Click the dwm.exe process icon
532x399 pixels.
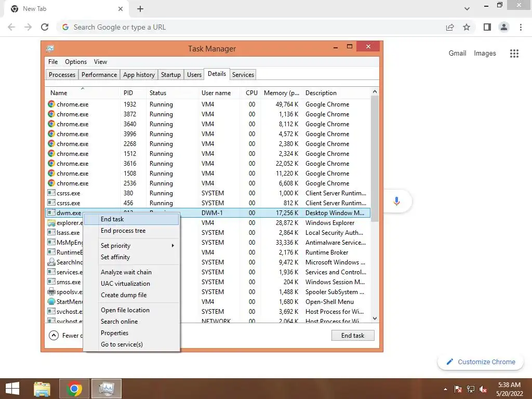pyautogui.click(x=51, y=212)
